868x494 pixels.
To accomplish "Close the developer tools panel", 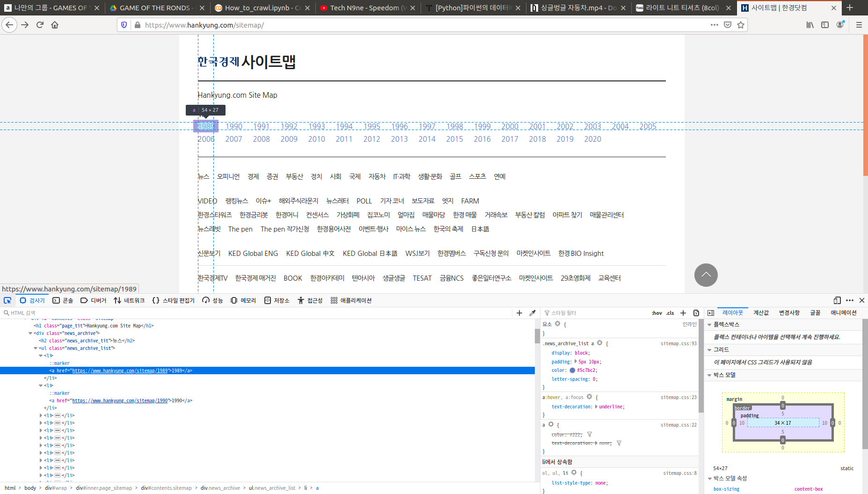I will (x=862, y=300).
